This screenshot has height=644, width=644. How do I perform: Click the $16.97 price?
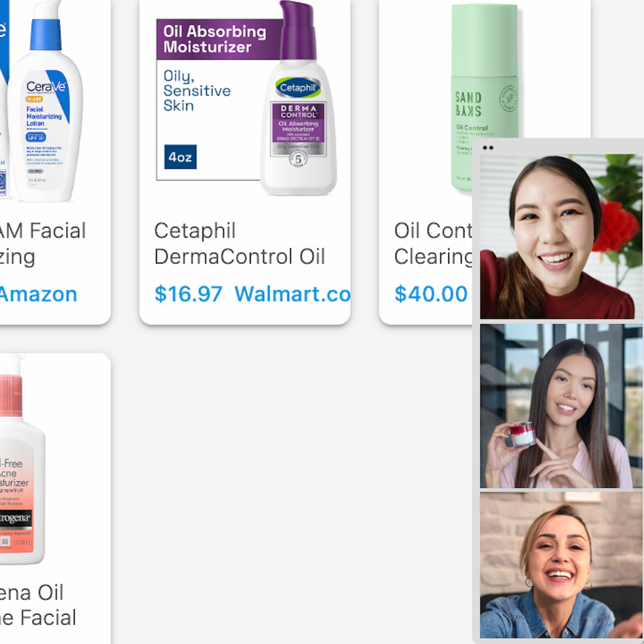pos(188,294)
